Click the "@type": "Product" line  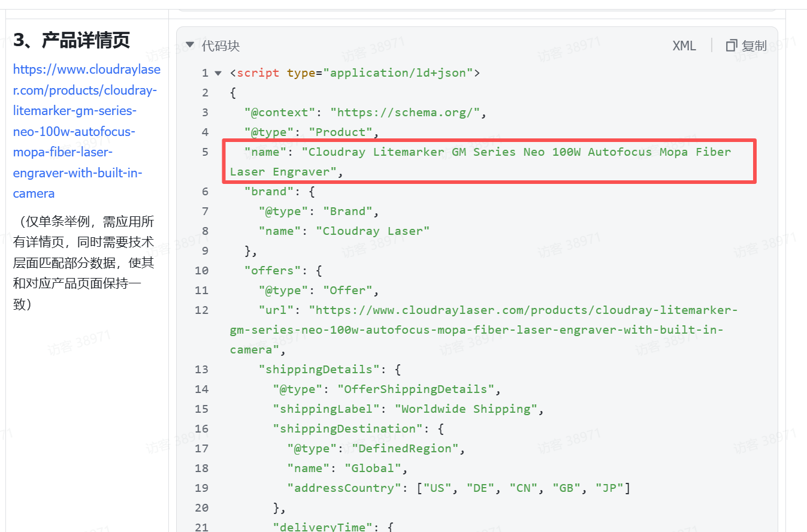coord(312,132)
